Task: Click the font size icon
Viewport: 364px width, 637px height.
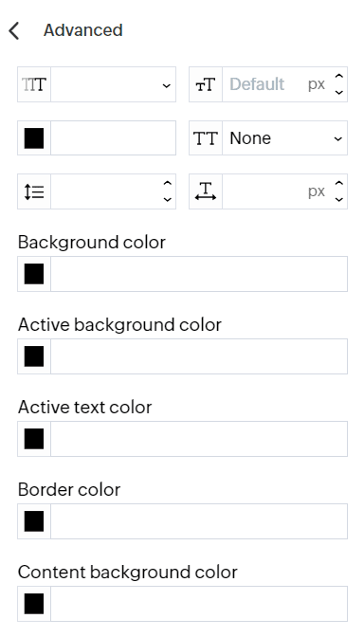Action: click(206, 84)
